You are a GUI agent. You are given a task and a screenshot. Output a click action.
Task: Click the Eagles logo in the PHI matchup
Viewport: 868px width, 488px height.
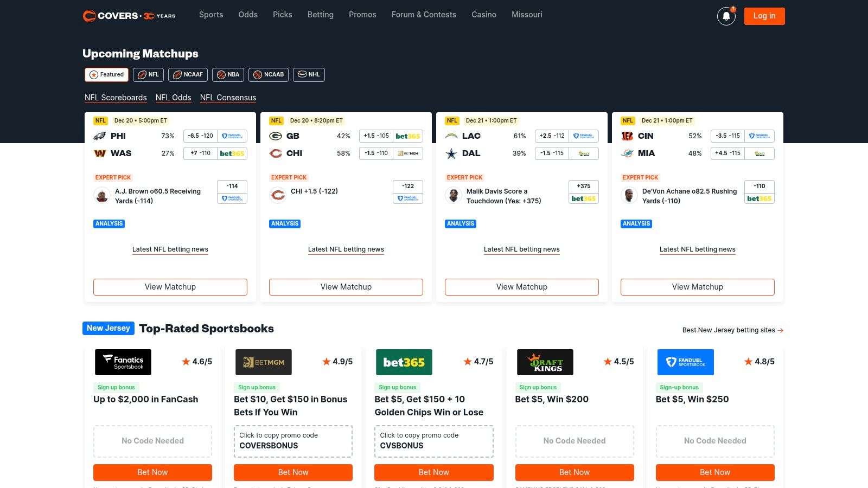(101, 136)
